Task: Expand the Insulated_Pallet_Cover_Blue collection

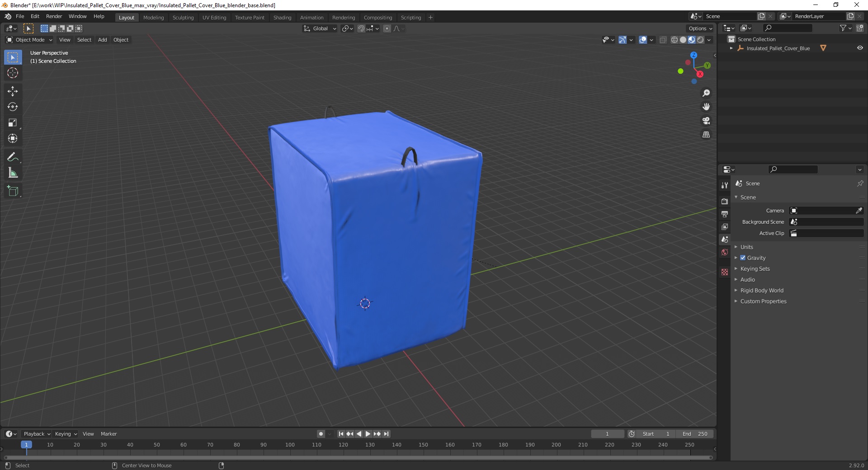Action: [731, 48]
